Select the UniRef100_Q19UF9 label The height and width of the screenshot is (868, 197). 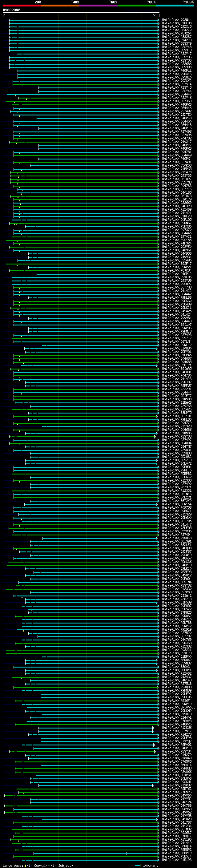click(177, 714)
